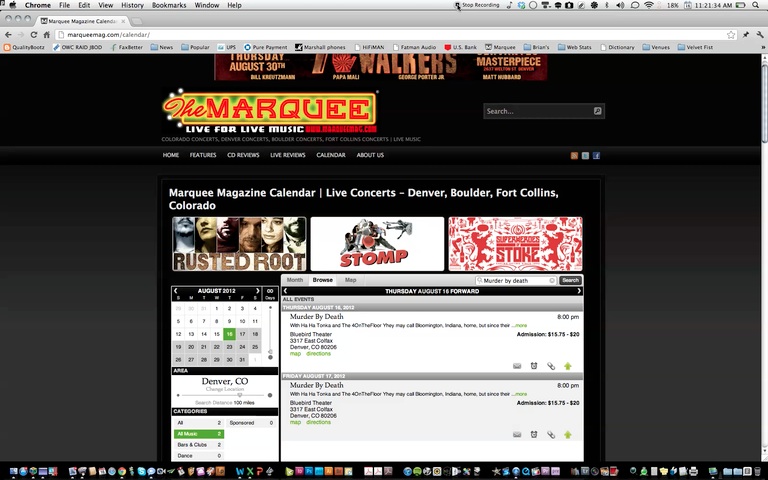Open the Live Reviews menu item
The image size is (768, 480).
tap(288, 155)
